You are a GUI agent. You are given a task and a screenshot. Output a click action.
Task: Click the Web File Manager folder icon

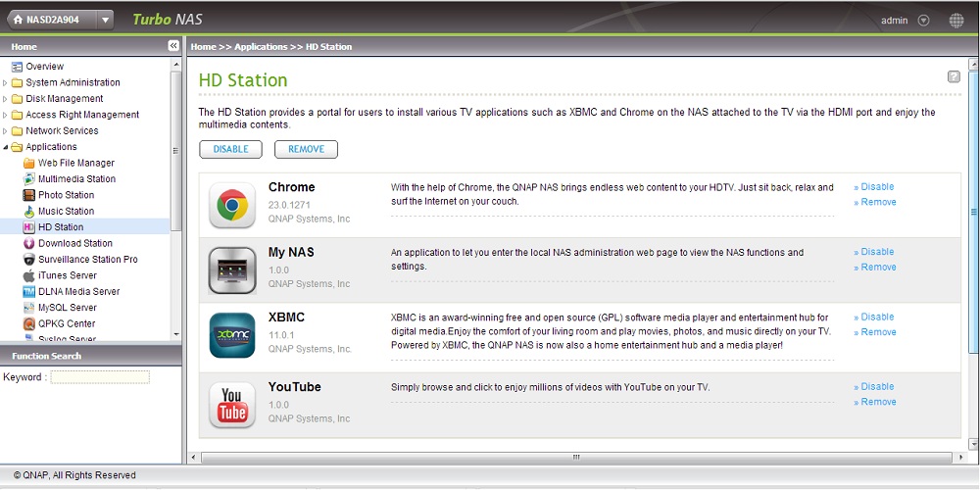28,163
